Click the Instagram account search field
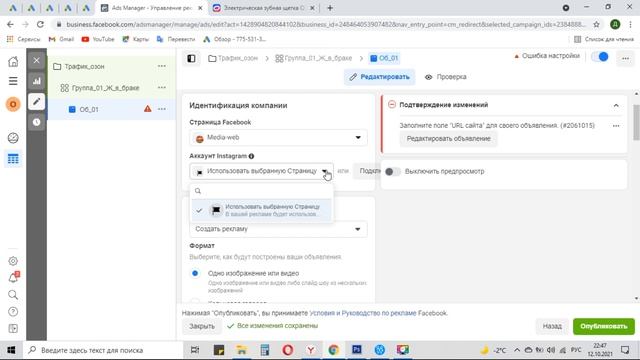This screenshot has width=640, height=360. click(261, 191)
